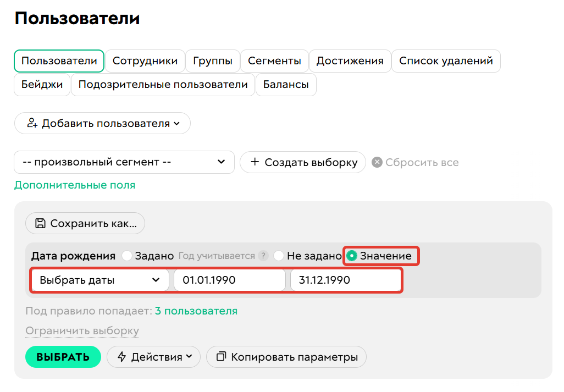564x392 pixels.
Task: Expand the Добавить пользователя dropdown
Action: click(x=176, y=123)
